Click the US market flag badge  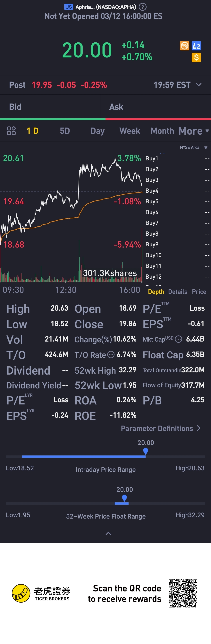tap(69, 7)
